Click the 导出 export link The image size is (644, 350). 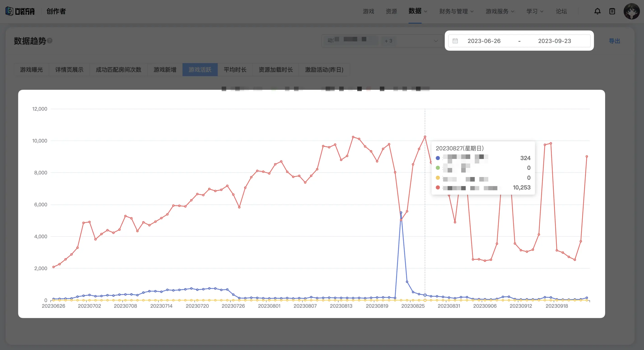tap(614, 41)
